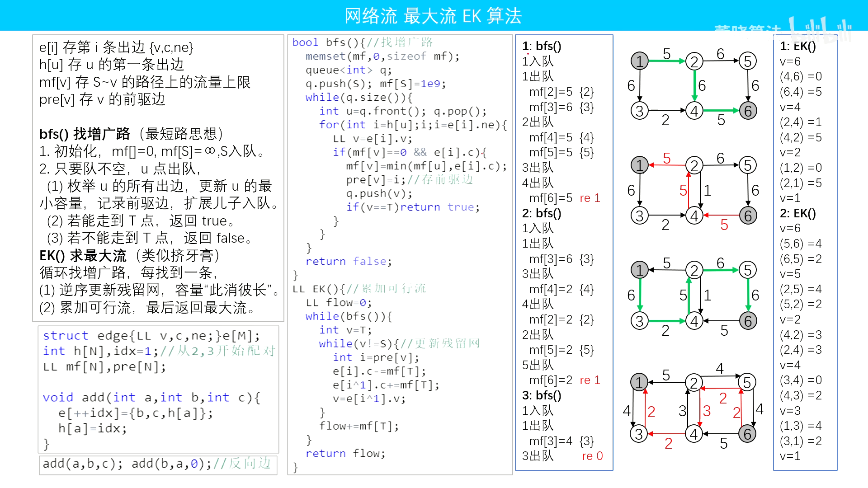Click node 5 in the bottom graph

click(x=747, y=383)
